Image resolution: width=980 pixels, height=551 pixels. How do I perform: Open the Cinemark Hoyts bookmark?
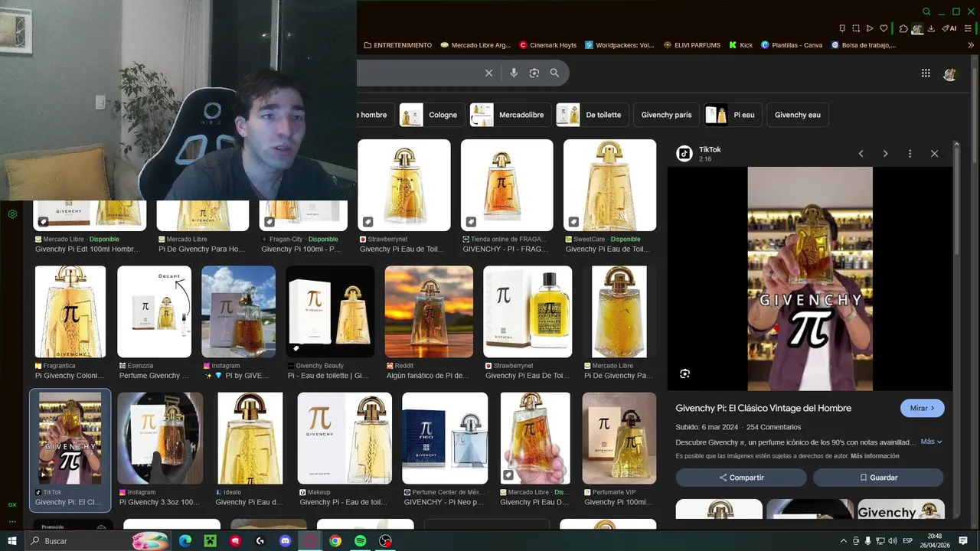coord(548,45)
